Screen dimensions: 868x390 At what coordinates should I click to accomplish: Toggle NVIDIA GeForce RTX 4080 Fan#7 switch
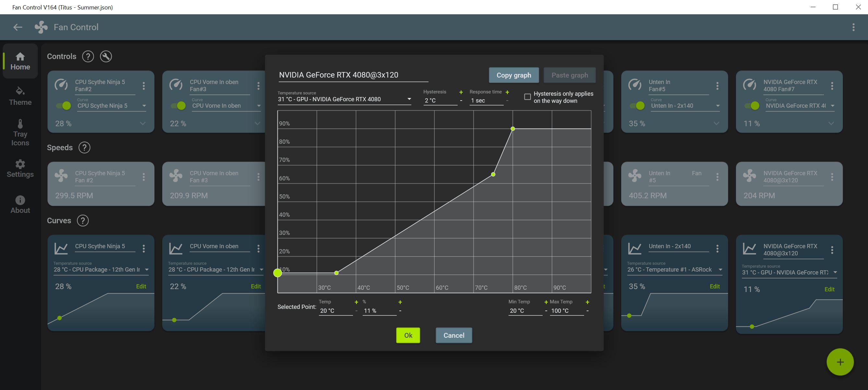752,105
